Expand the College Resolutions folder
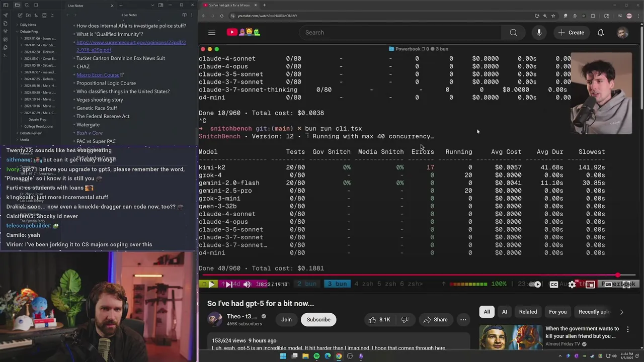This screenshot has width=644, height=362. 38,126
